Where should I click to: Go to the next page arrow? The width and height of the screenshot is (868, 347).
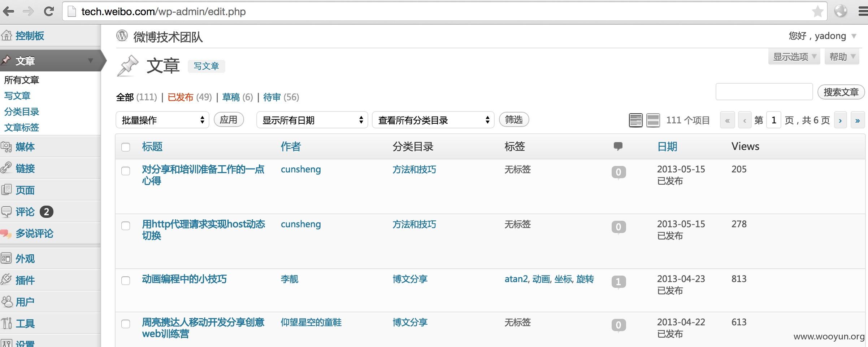click(840, 120)
